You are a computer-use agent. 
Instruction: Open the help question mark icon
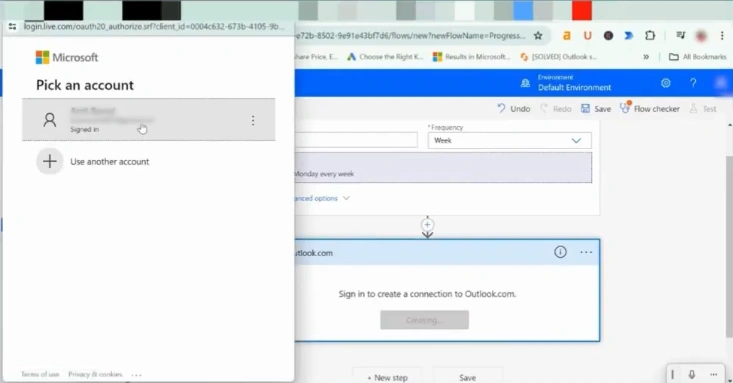coord(693,83)
